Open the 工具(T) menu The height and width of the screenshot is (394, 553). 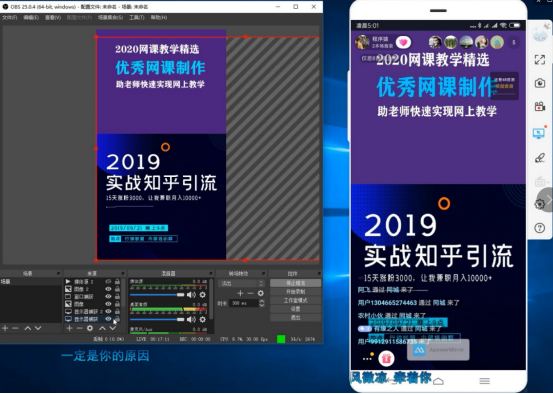point(137,17)
